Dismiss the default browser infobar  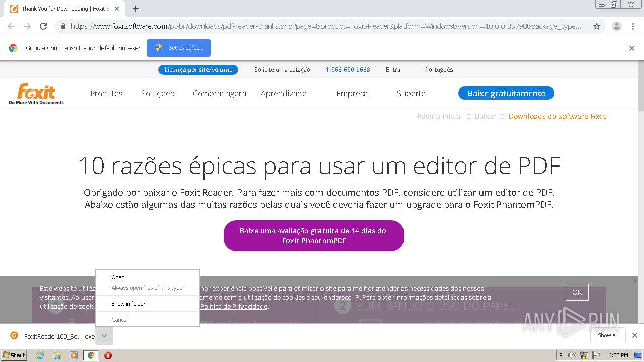pyautogui.click(x=632, y=48)
